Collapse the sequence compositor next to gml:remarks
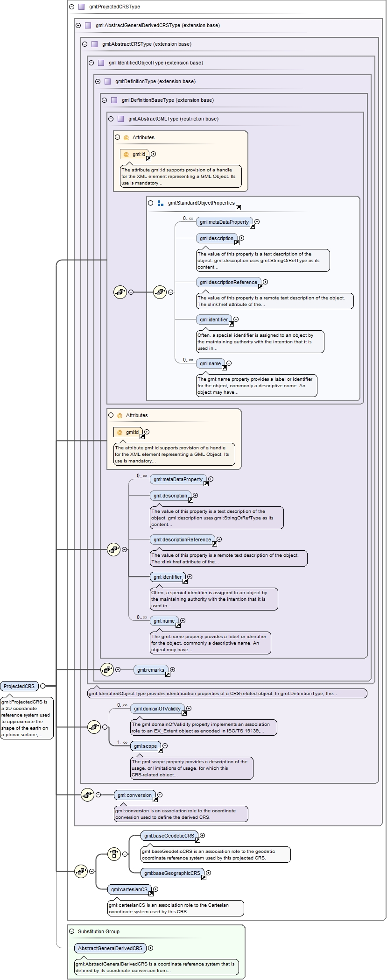The height and width of the screenshot is (980, 387). 118,670
